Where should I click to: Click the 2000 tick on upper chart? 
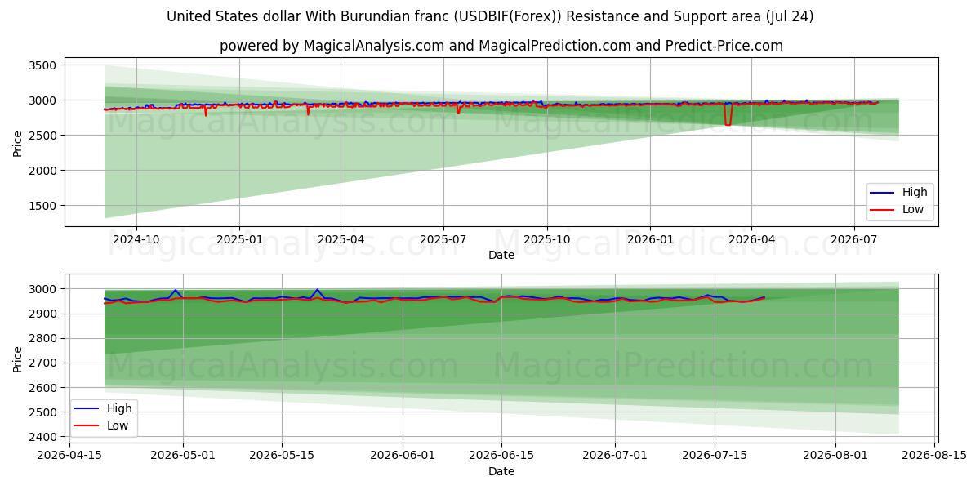point(42,171)
